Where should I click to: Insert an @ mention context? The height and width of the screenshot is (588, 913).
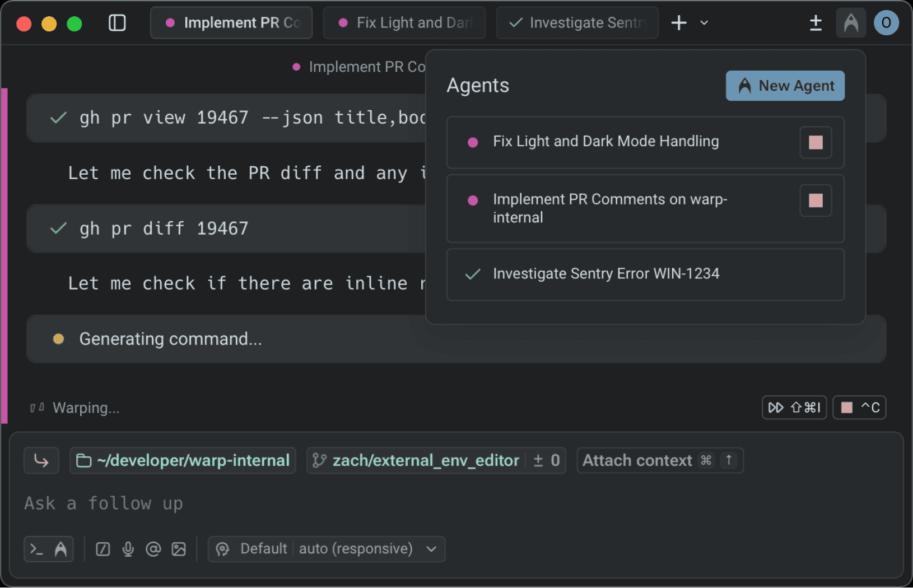[153, 549]
